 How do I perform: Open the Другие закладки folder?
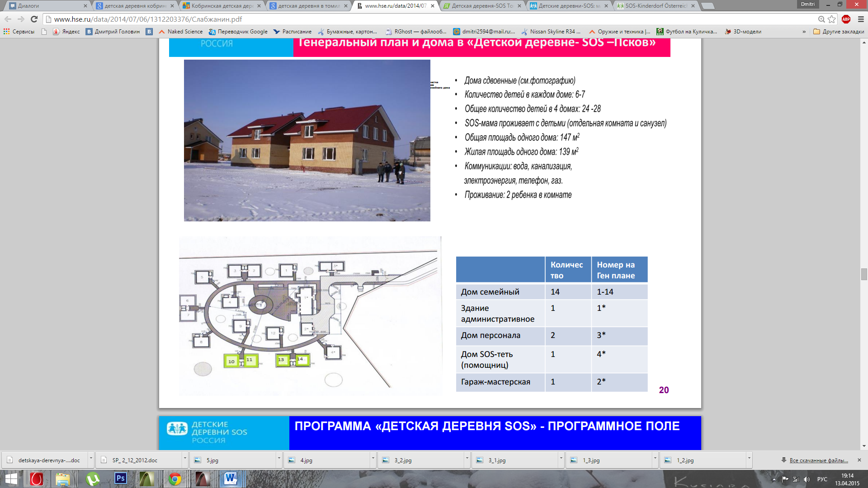point(839,32)
